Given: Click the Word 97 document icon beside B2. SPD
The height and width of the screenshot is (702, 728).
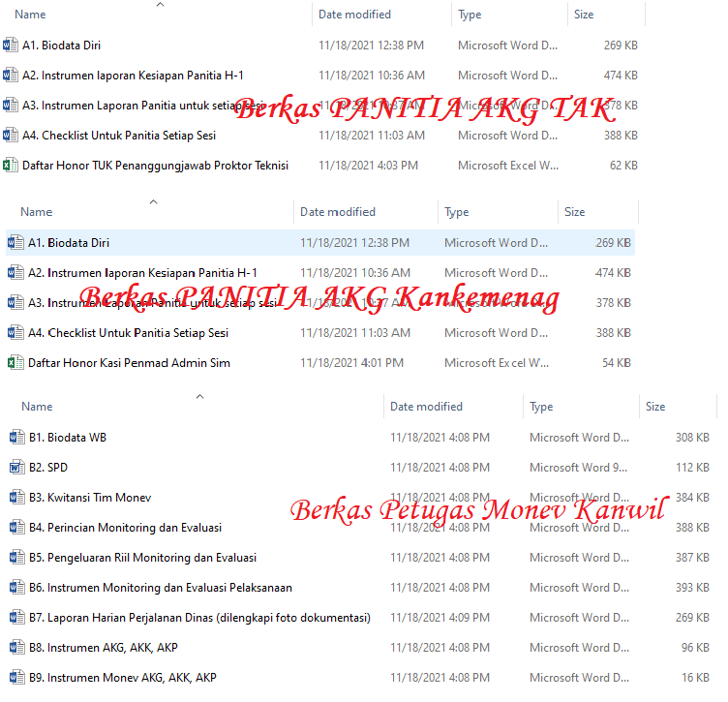Looking at the screenshot, I should [17, 467].
